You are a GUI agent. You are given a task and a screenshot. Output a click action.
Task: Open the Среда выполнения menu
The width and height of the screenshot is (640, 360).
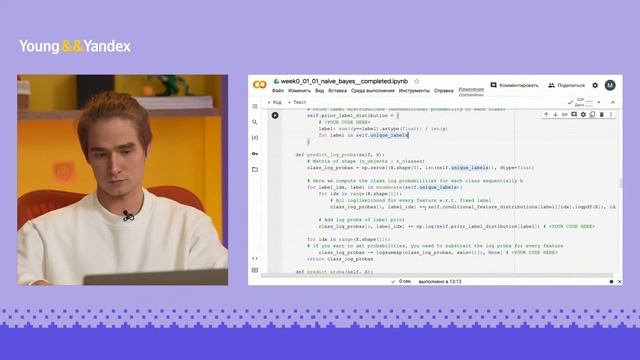[x=373, y=91]
